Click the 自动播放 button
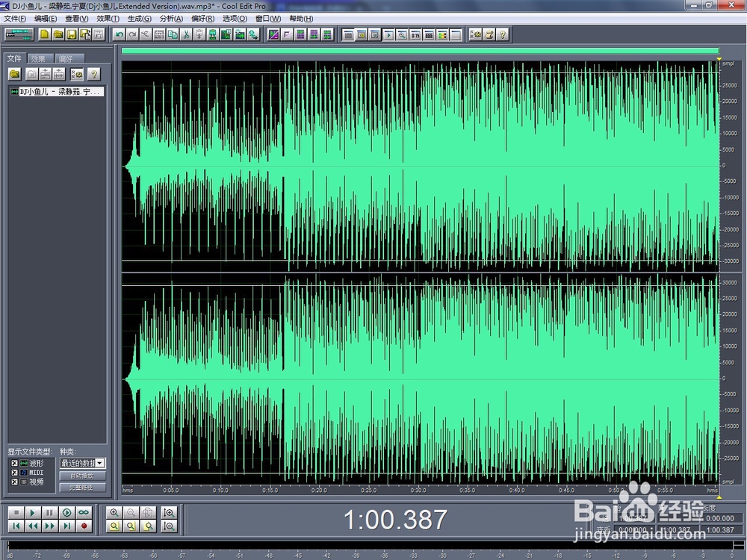This screenshot has width=747, height=560. (x=82, y=476)
